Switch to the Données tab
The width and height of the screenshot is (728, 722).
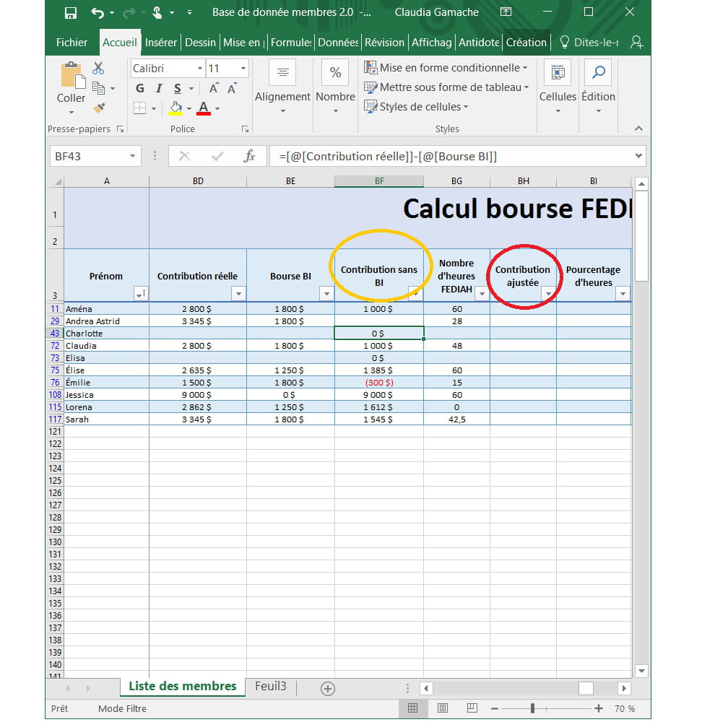338,43
